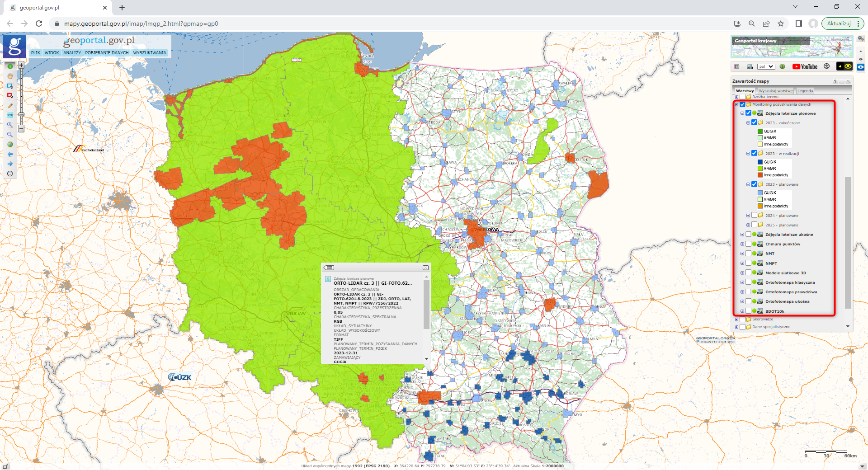Choose the pencil drawing tool
The height and width of the screenshot is (470, 868).
10,105
